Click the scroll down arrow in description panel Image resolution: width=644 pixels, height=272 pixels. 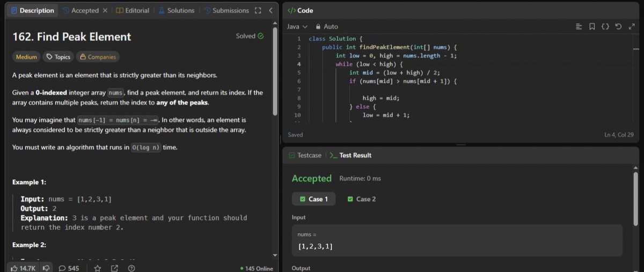click(x=276, y=255)
